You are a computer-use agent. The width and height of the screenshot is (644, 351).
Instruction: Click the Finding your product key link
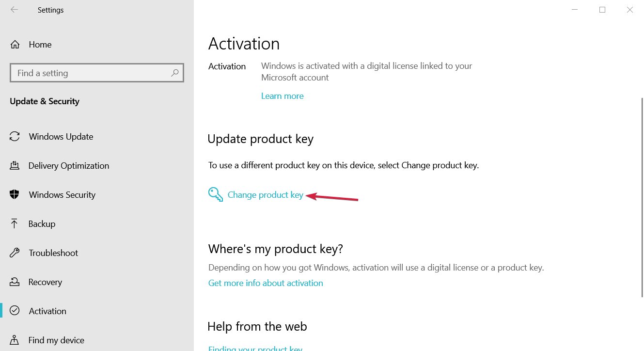255,348
